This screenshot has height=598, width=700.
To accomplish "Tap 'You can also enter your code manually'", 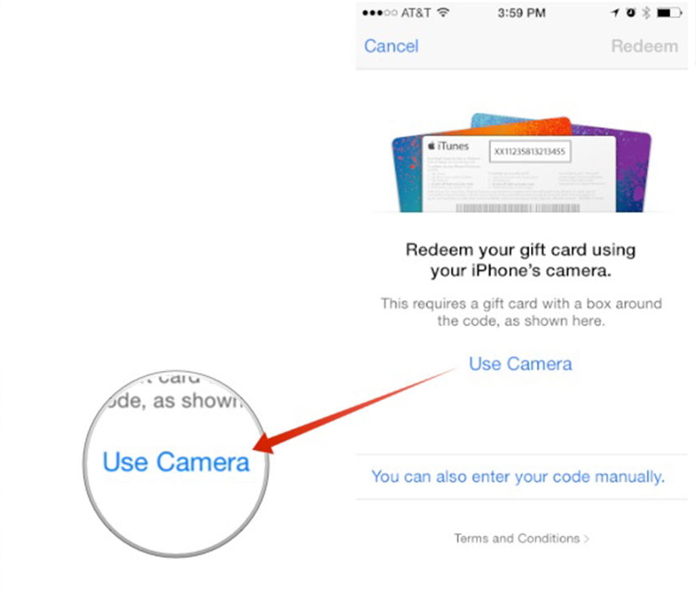I will (x=518, y=477).
